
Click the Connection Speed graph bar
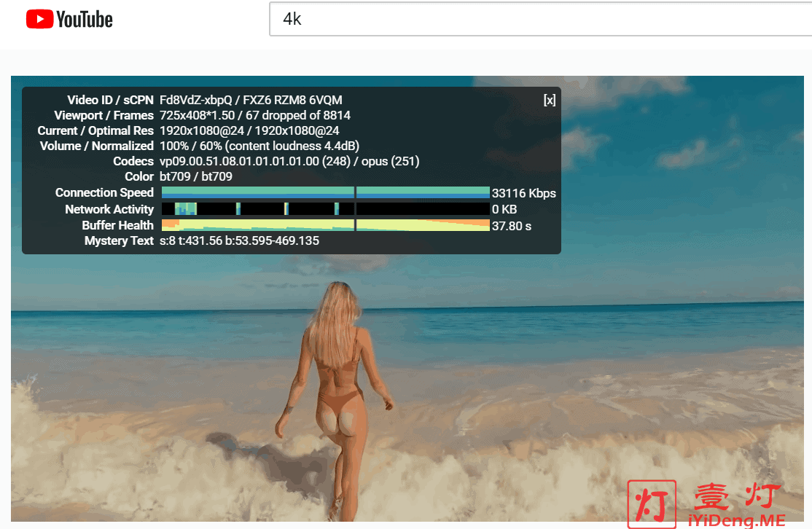[325, 192]
